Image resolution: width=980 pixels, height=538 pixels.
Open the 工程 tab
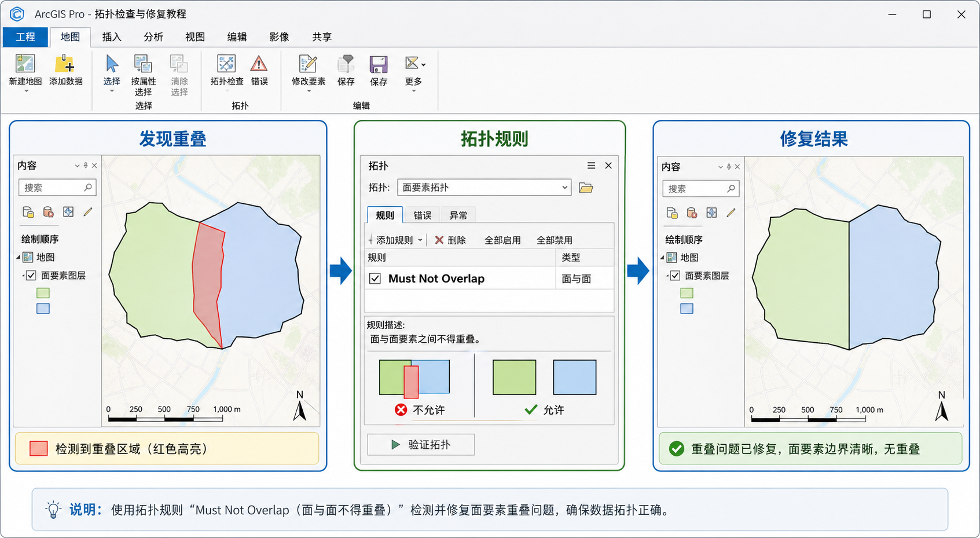[25, 37]
